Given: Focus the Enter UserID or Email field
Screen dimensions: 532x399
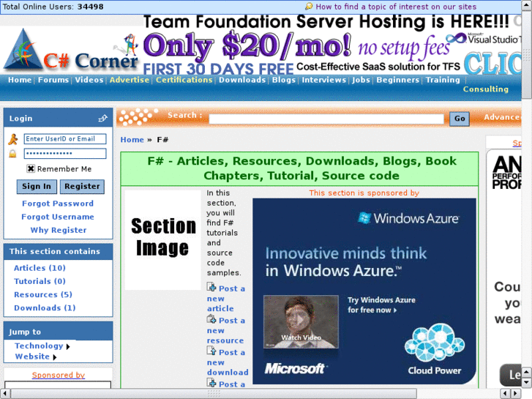Looking at the screenshot, I should coord(65,139).
